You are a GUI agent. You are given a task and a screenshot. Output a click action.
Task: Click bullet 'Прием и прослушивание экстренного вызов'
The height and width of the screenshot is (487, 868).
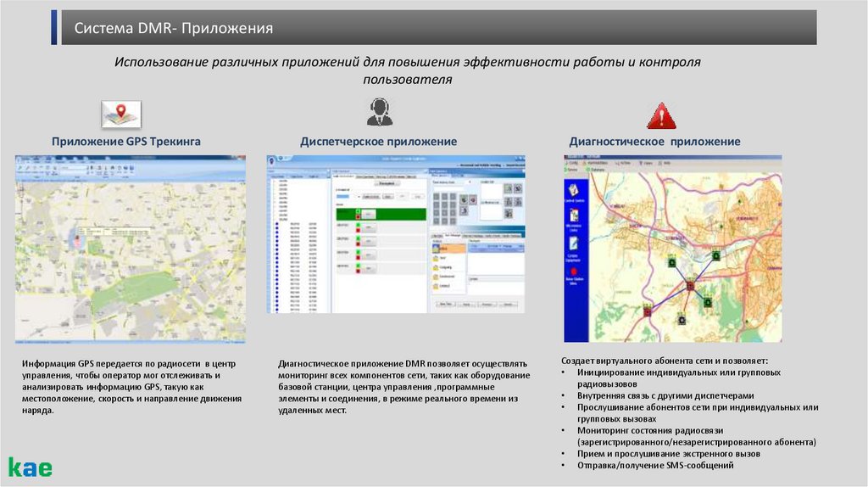tap(669, 454)
